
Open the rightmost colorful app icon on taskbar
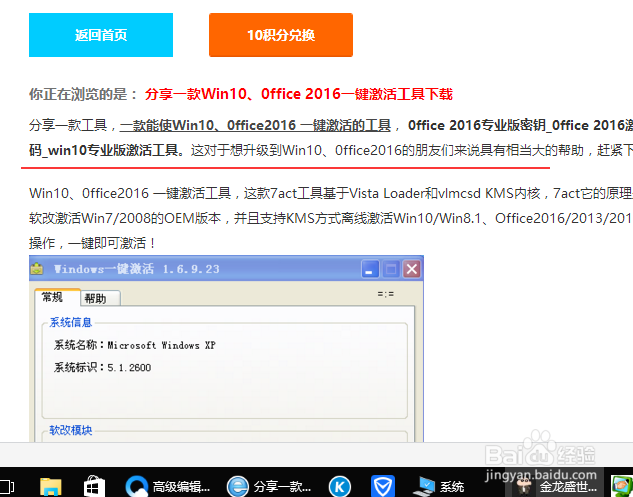[x=622, y=486]
